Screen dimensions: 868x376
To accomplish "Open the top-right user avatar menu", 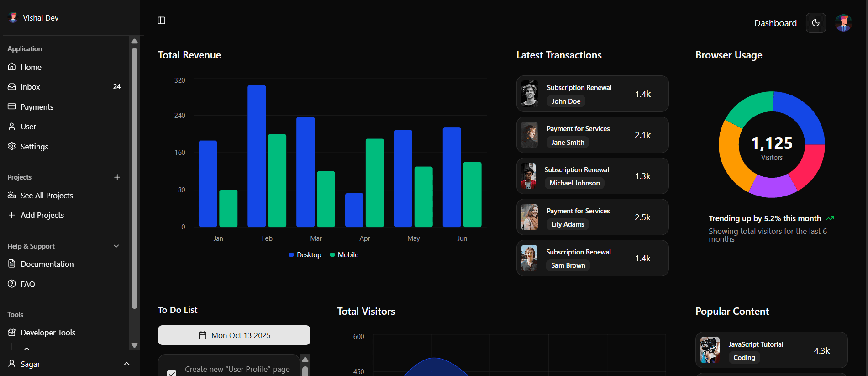I will click(843, 23).
